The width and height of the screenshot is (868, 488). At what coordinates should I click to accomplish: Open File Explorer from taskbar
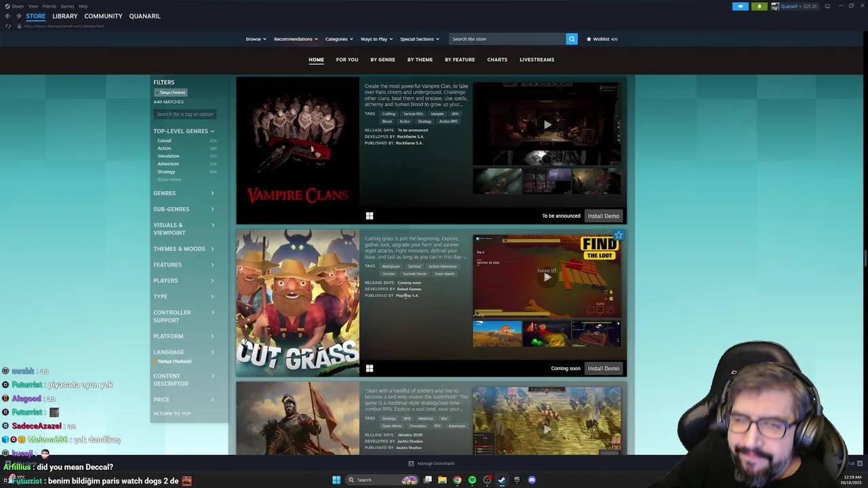point(442,480)
